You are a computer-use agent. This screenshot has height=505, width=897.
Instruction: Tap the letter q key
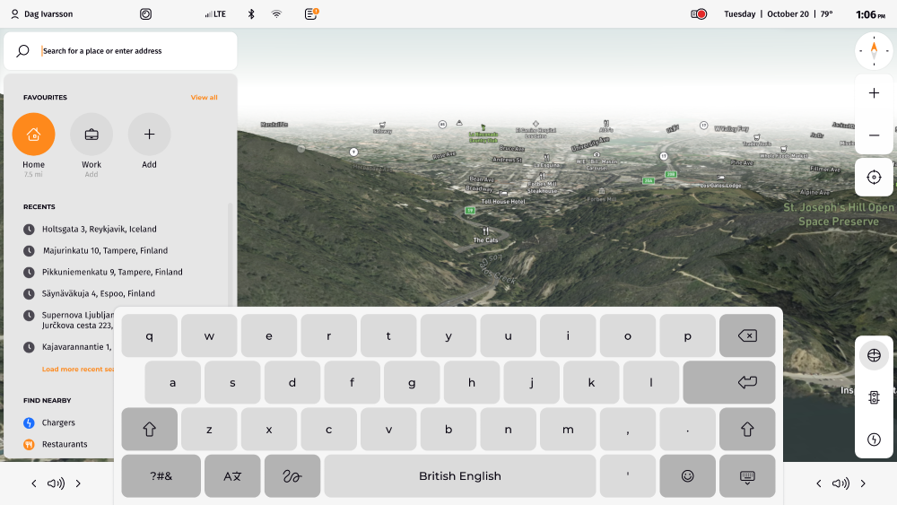(x=149, y=336)
